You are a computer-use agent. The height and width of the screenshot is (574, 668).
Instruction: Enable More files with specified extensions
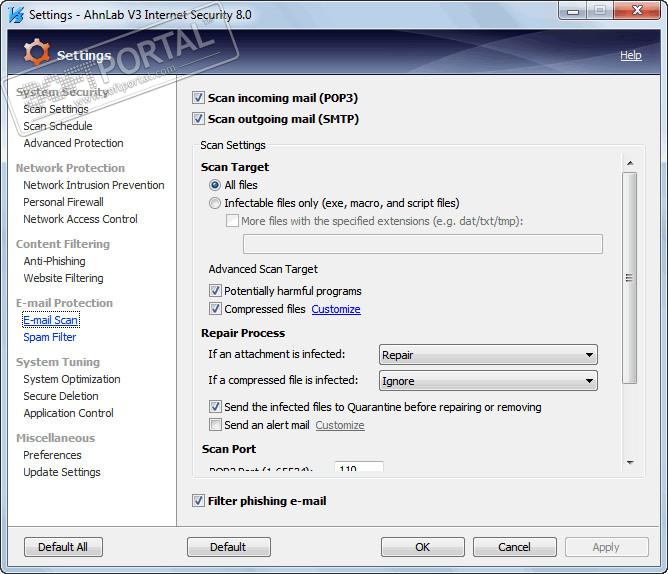[232, 221]
